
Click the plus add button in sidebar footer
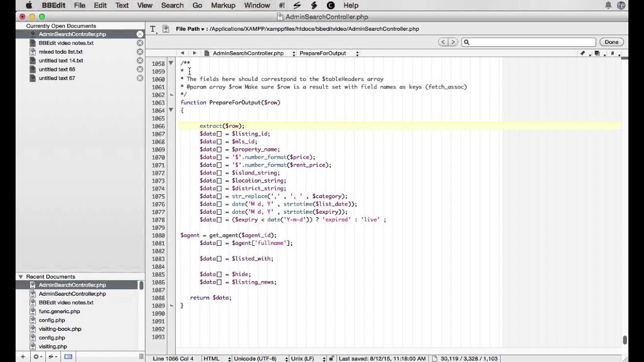(22, 356)
